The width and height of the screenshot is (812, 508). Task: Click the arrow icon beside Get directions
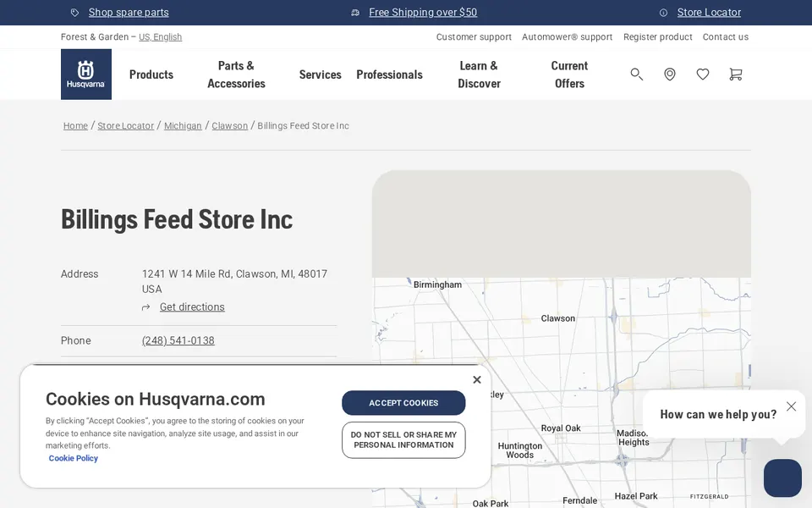(x=146, y=307)
